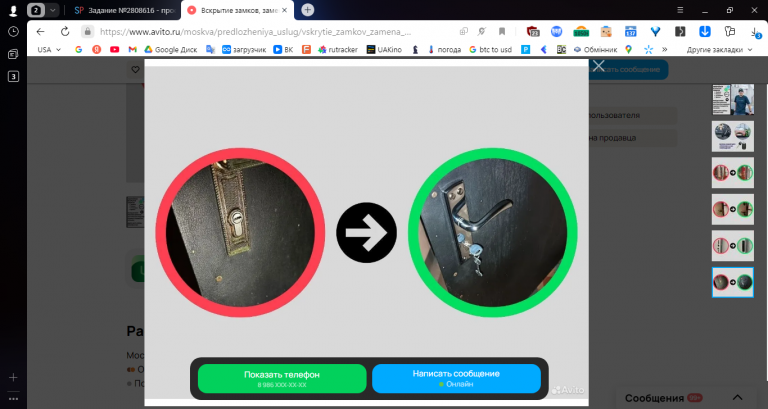Open Сообщения messages panel label
The height and width of the screenshot is (409, 768).
pos(654,398)
